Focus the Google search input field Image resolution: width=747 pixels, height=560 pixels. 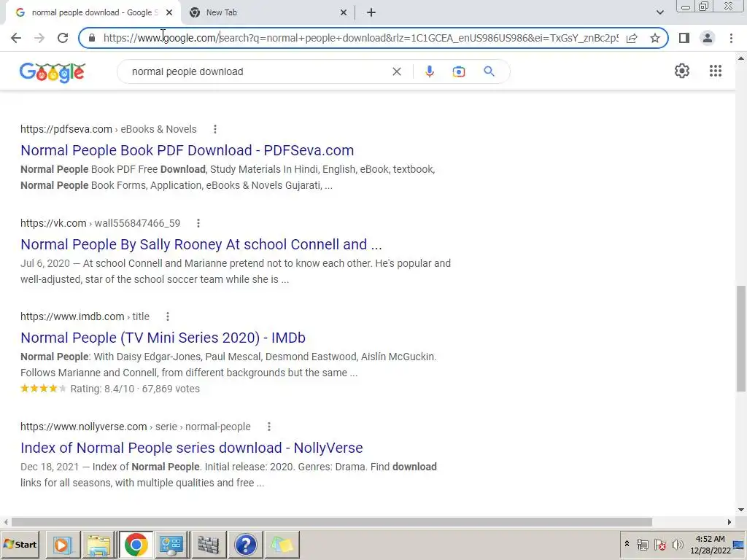(258, 71)
